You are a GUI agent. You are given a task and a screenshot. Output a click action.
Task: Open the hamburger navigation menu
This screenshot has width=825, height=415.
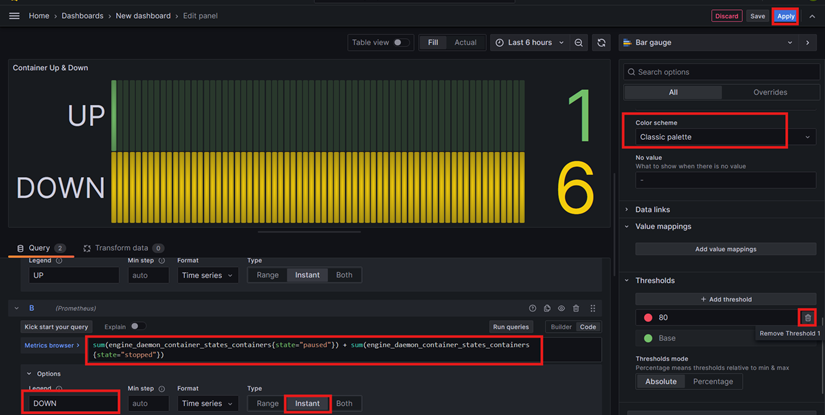(x=14, y=16)
